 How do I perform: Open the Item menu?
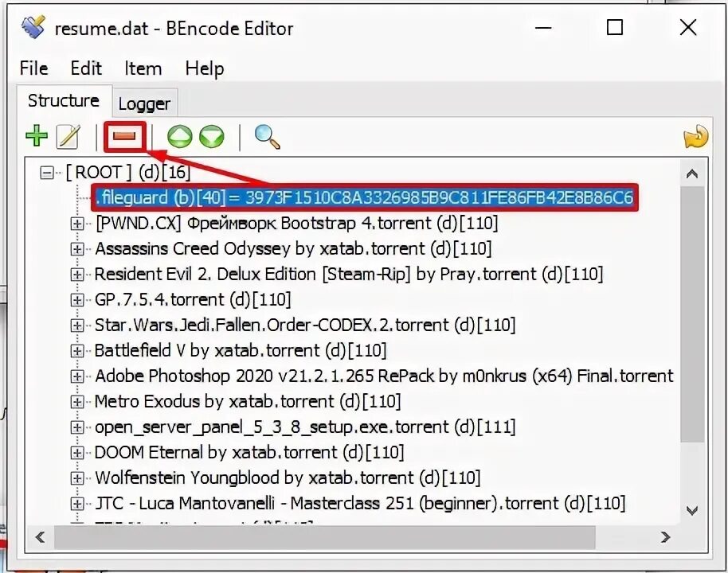click(143, 68)
